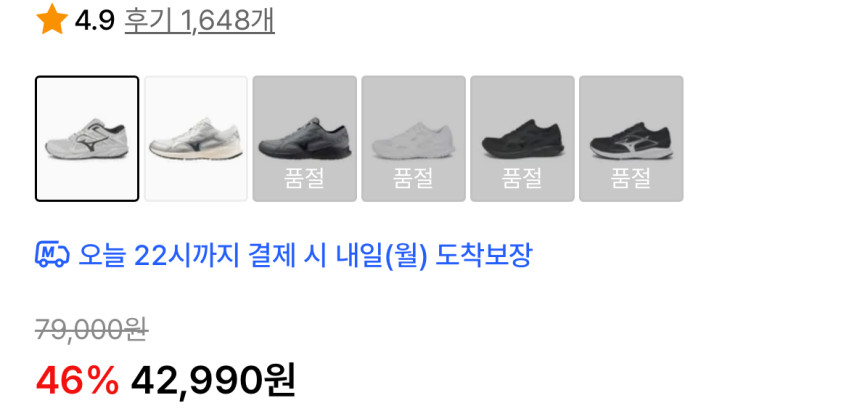Viewport: 849px width, 419px height.
Task: Select the sold-out black sneaker with white logo
Action: point(631,139)
